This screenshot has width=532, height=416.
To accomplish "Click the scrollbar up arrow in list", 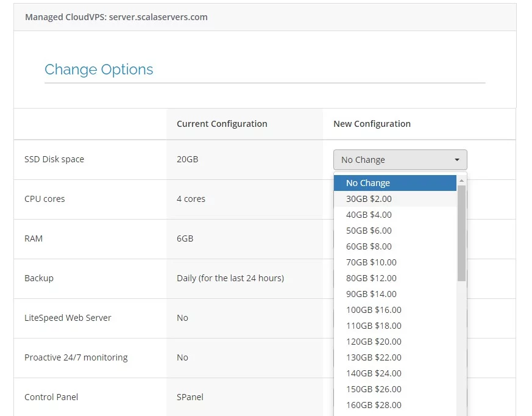I will tap(461, 181).
